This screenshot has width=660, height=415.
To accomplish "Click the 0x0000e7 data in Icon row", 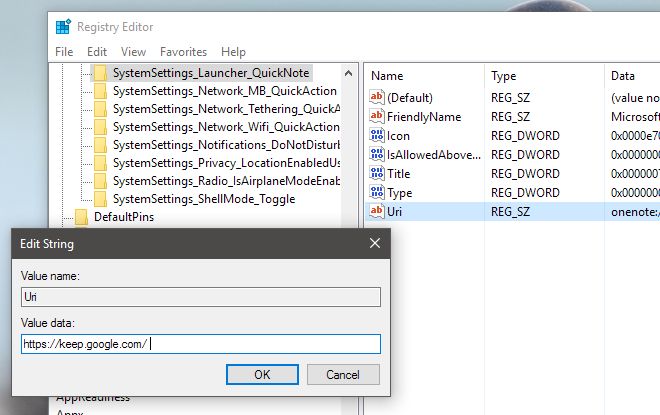I will click(x=635, y=136).
